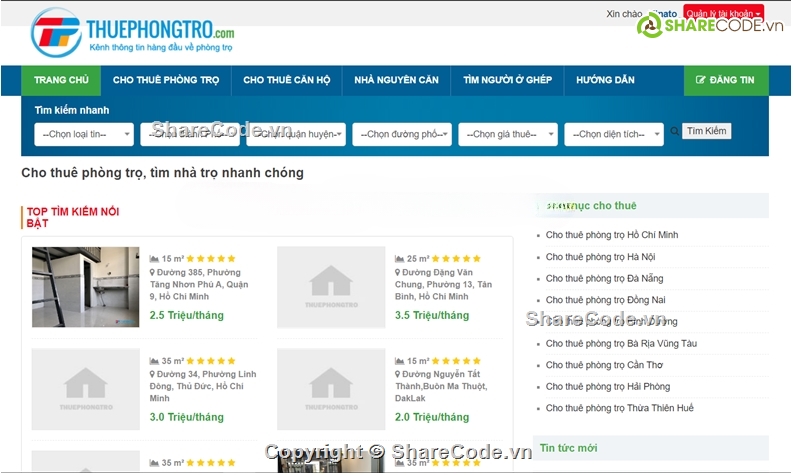
Task: Open the Quản lý tài khoản dropdown
Action: pyautogui.click(x=724, y=13)
